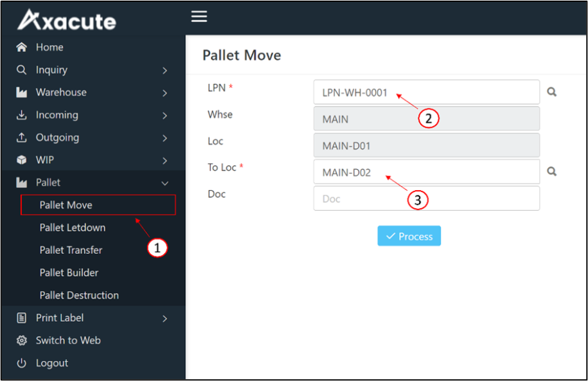
Task: Click the Outgoing upload icon
Action: (x=22, y=137)
